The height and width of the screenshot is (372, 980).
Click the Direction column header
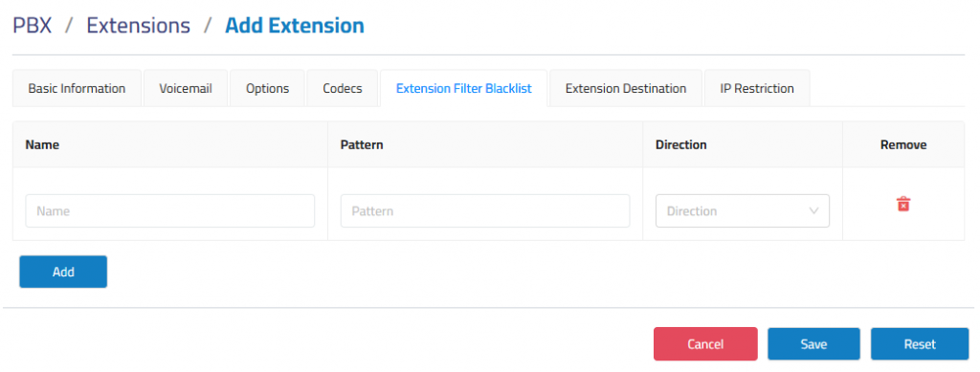[680, 144]
